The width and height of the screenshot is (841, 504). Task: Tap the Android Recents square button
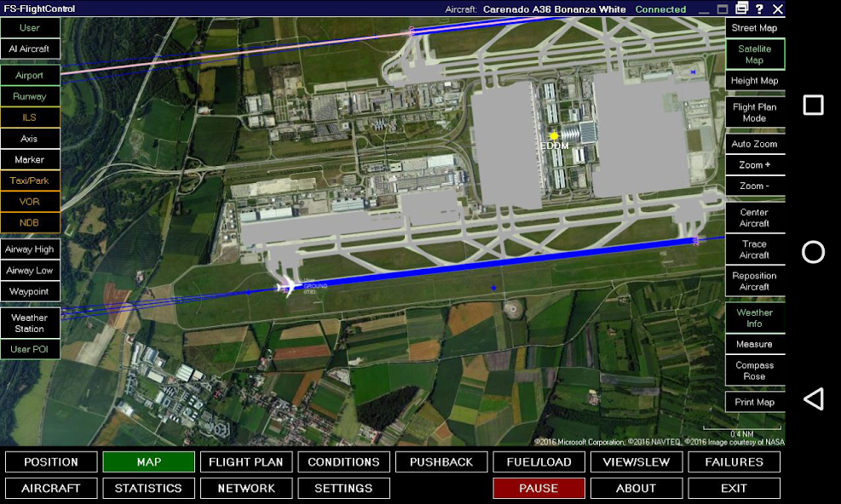point(812,104)
